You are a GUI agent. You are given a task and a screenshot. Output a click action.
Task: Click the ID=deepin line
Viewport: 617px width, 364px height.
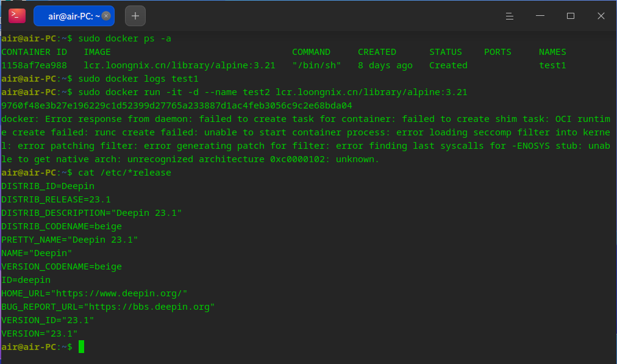[26, 280]
